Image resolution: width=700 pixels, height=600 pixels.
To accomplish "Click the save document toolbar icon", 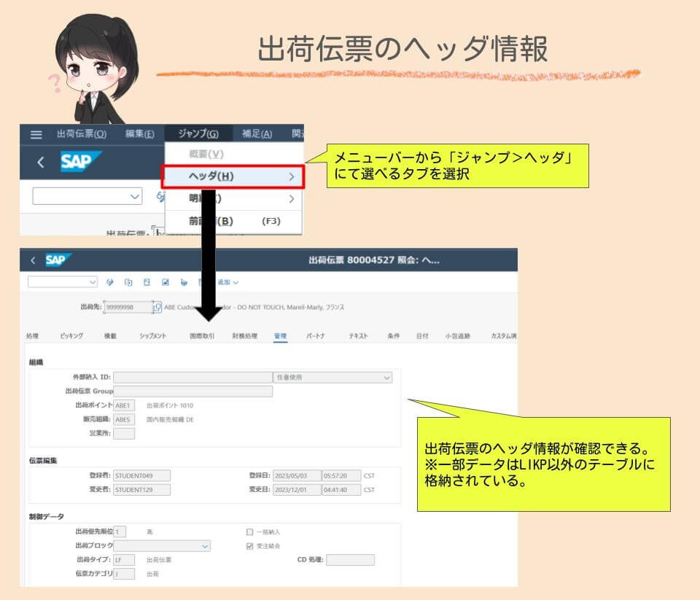I will point(146,283).
